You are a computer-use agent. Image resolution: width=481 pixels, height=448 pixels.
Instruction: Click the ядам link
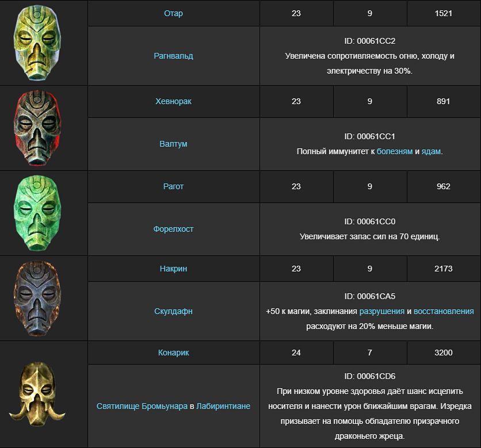pos(431,151)
